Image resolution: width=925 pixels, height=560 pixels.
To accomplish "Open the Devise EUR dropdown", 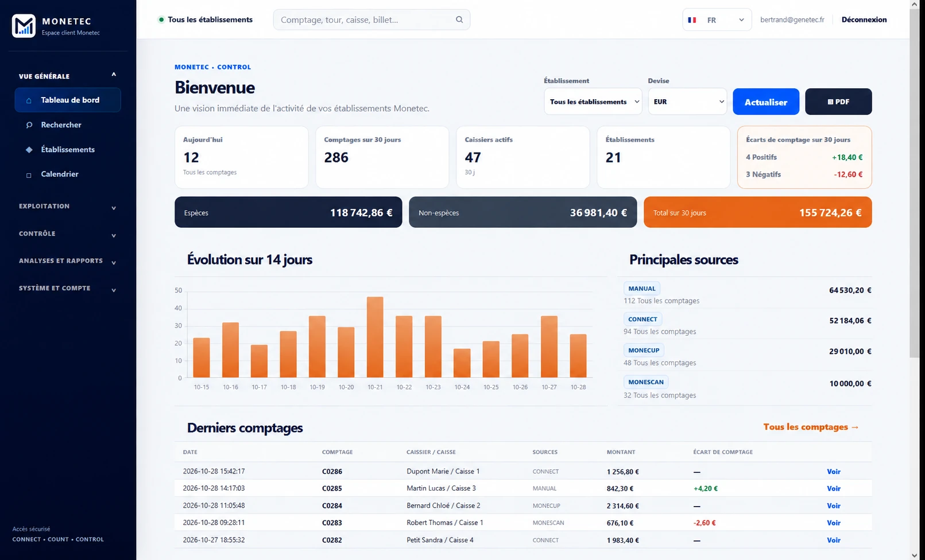I will coord(687,102).
